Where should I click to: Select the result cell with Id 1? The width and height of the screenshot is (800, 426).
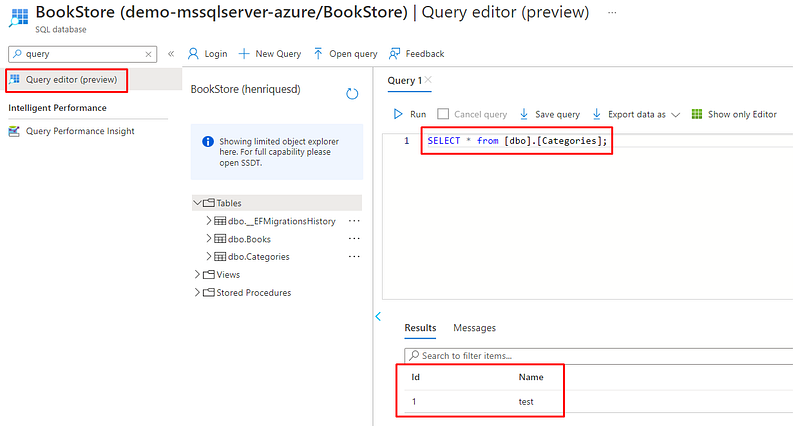(x=414, y=402)
